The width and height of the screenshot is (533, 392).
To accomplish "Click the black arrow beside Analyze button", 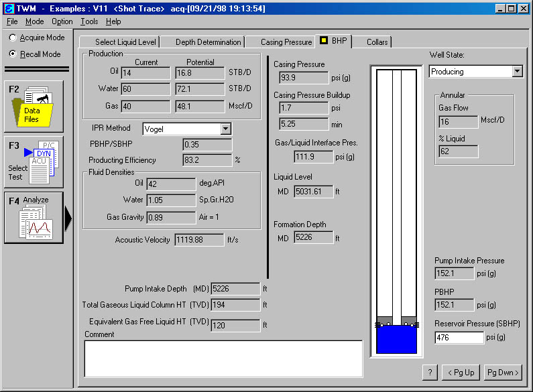I will 68,218.
